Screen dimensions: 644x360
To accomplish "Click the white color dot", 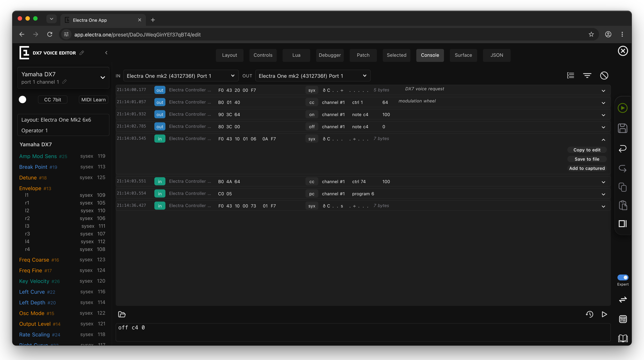I will [22, 99].
